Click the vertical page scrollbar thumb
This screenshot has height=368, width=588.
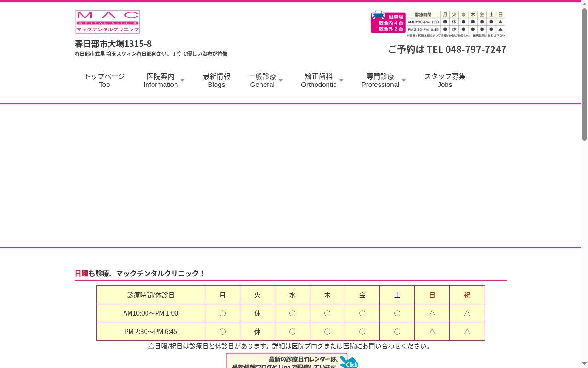coord(584,74)
